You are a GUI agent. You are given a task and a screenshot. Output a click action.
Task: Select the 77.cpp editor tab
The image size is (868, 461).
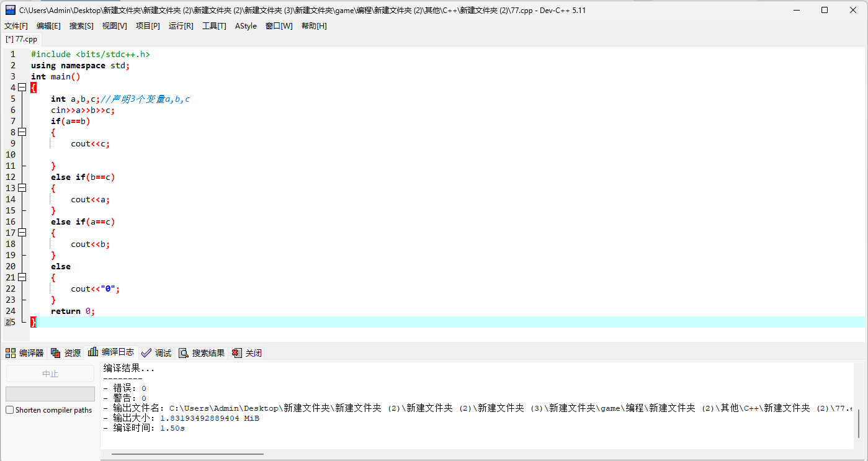click(x=22, y=39)
